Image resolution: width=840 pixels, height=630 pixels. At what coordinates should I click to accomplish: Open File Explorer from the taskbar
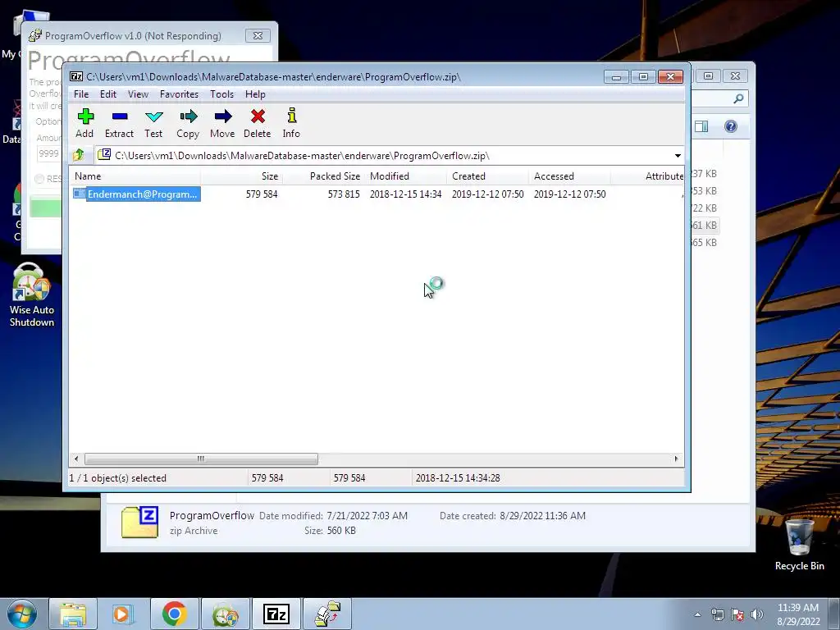tap(73, 614)
